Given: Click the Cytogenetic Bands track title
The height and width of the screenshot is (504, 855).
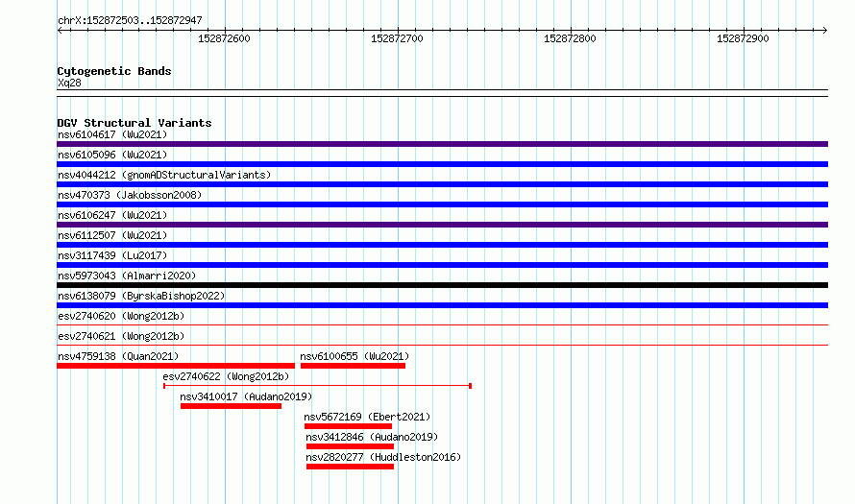Looking at the screenshot, I should pos(114,71).
